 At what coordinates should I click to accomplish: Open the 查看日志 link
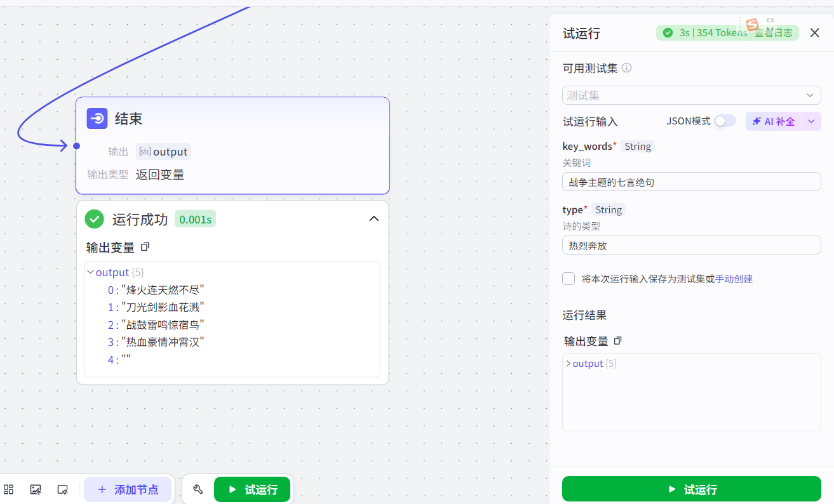coord(774,33)
